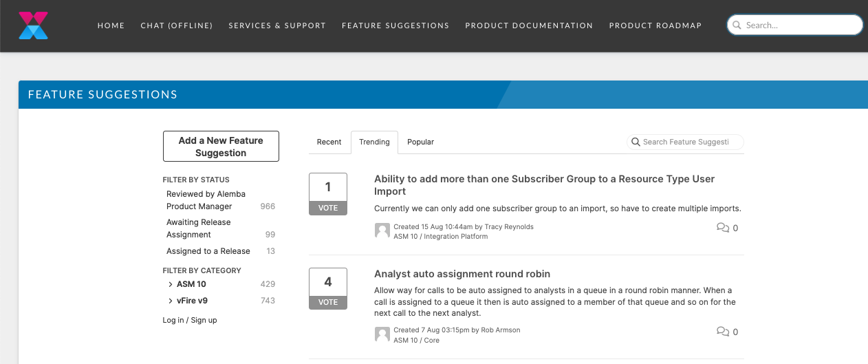Click the comment bubble icon on the round robin suggestion

pyautogui.click(x=723, y=332)
